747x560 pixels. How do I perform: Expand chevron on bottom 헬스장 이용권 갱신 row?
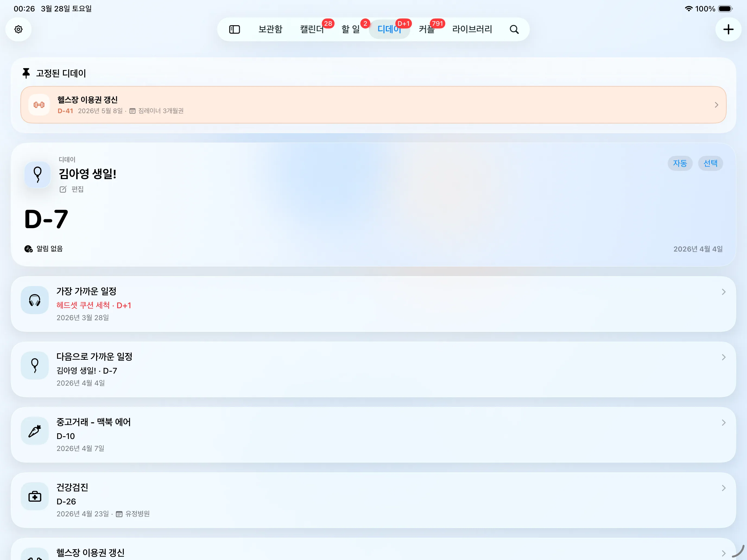pyautogui.click(x=723, y=553)
